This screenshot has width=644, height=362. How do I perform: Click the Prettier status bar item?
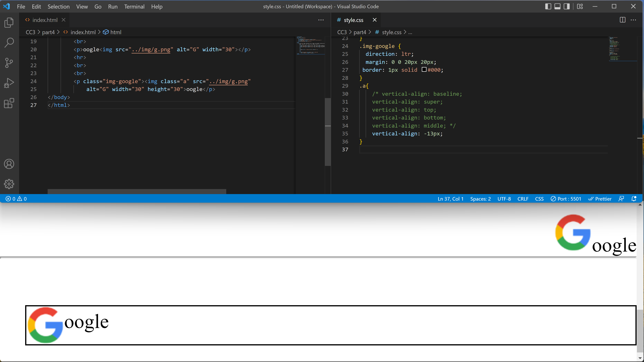600,199
